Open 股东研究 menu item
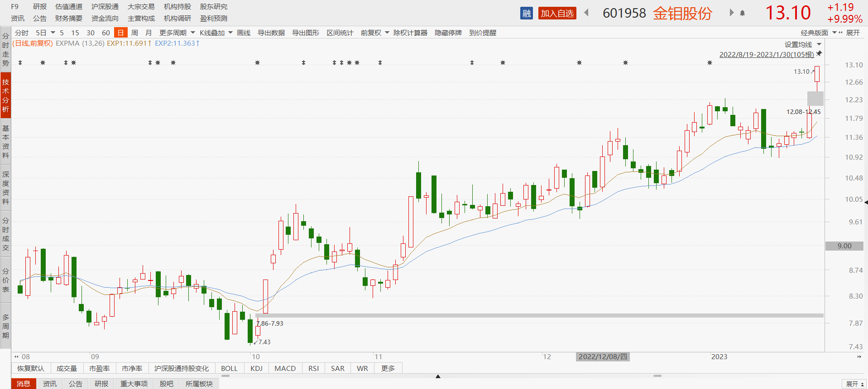The height and width of the screenshot is (389, 868). 214,7
